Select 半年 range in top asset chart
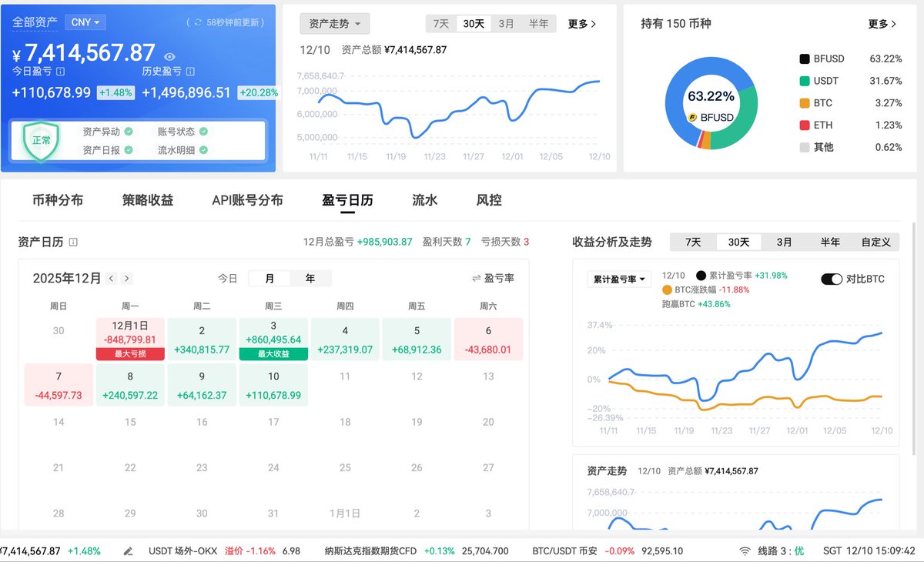Viewport: 924px width, 562px height. click(x=539, y=24)
